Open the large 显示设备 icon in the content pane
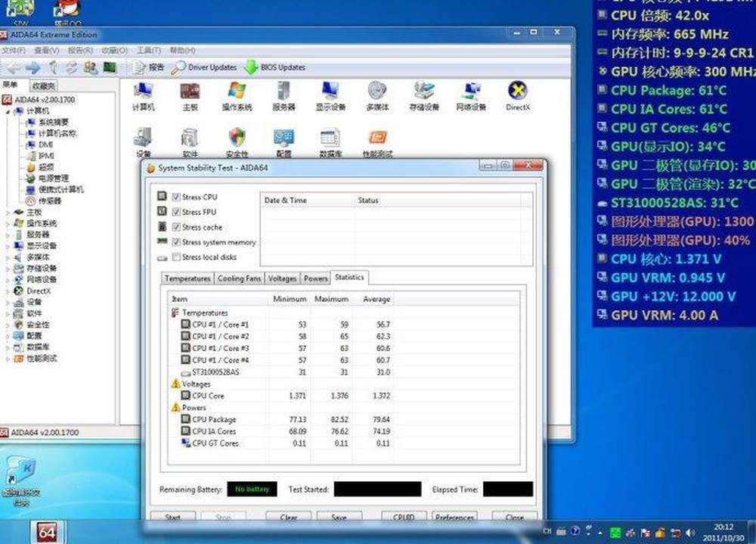Screen dimensions: 756x544 pyautogui.click(x=330, y=97)
